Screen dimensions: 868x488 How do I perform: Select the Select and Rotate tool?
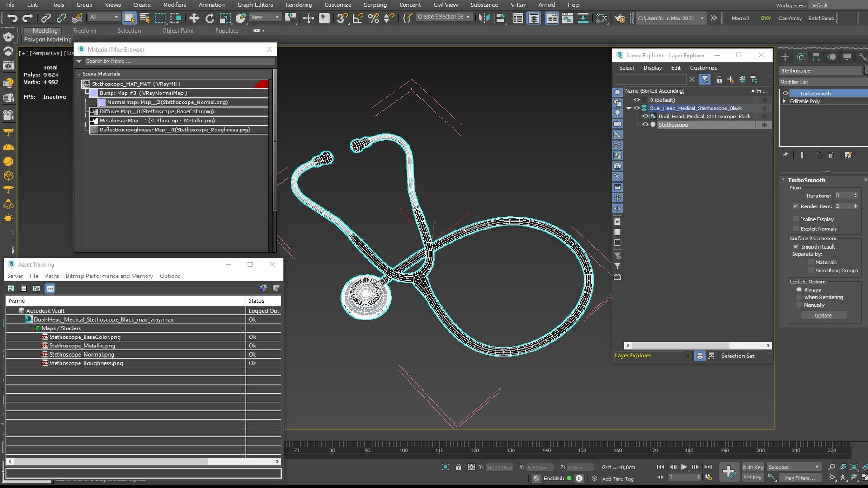209,18
